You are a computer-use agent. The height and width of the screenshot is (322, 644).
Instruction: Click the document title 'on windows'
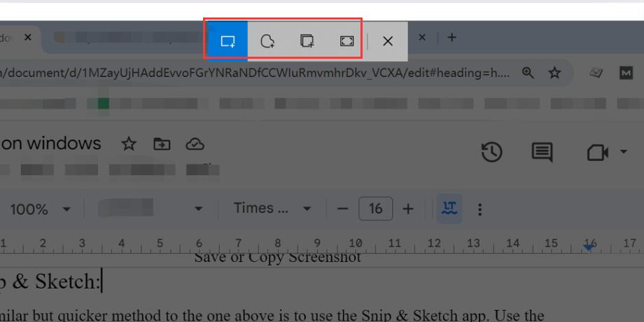[50, 143]
